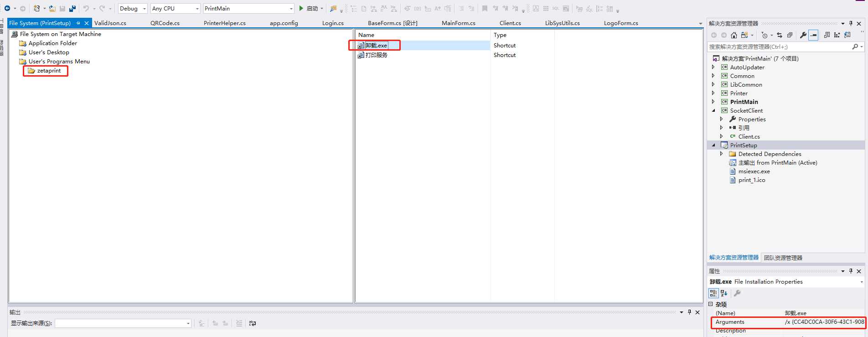This screenshot has width=868, height=337.
Task: Select the Application Folder node
Action: (52, 43)
